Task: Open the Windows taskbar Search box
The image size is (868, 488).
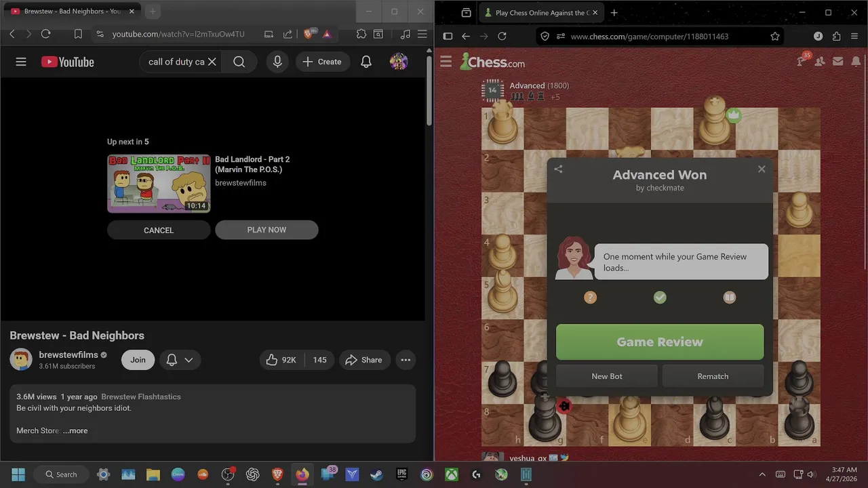Action: (x=60, y=474)
